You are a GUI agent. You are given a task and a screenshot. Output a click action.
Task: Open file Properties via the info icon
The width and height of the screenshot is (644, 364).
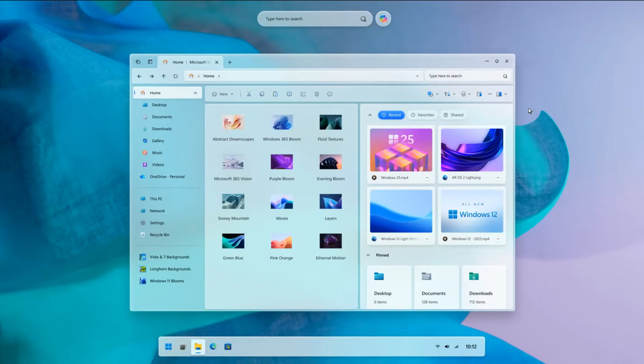[x=330, y=94]
